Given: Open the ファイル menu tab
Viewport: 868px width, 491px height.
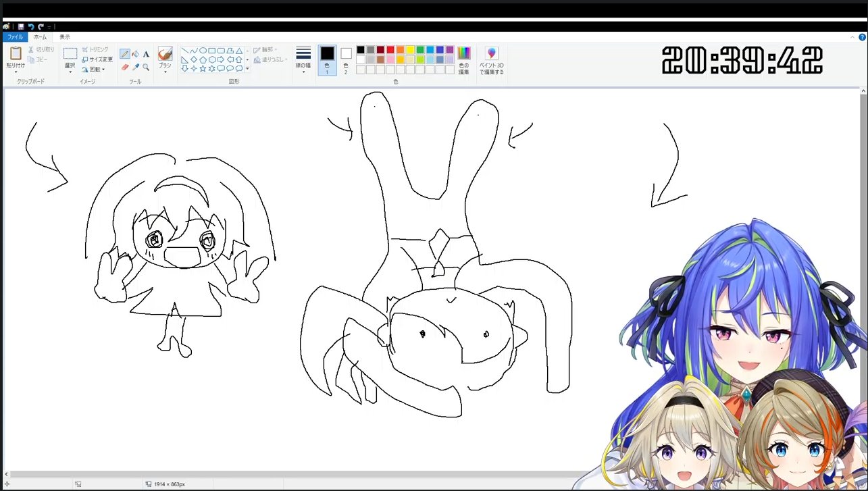Looking at the screenshot, I should 15,37.
